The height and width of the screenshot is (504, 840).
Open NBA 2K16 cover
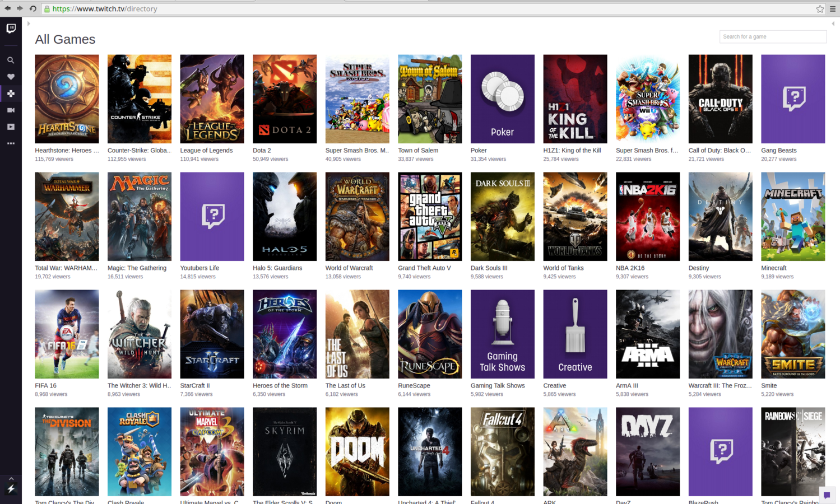coord(648,217)
